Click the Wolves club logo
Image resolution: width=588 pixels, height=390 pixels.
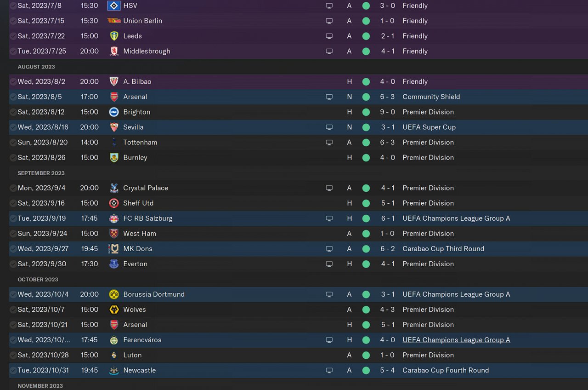(113, 310)
